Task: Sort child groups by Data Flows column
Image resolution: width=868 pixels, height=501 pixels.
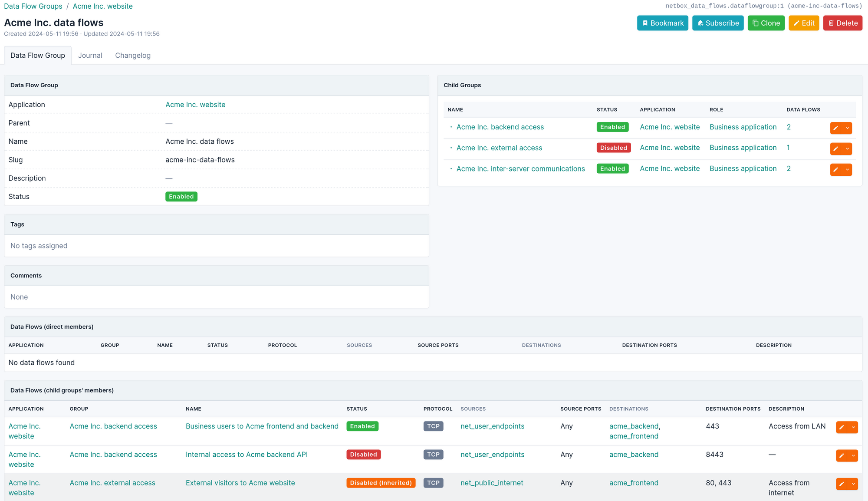Action: coord(803,110)
